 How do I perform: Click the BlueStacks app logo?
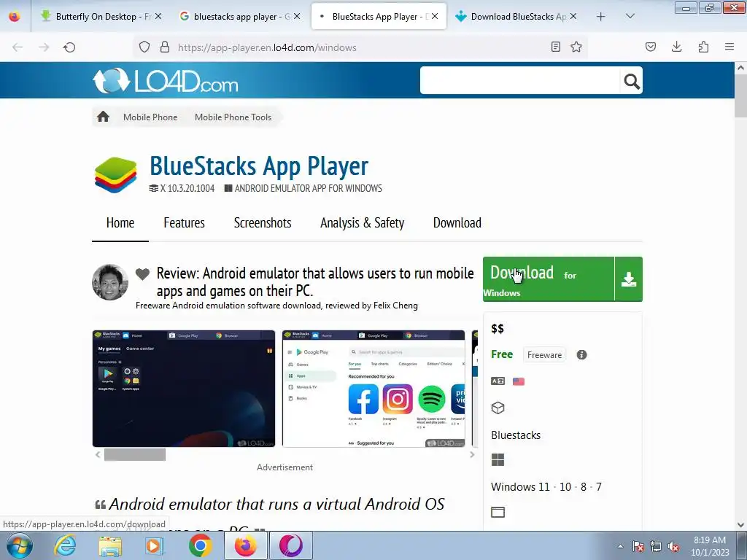pyautogui.click(x=116, y=175)
